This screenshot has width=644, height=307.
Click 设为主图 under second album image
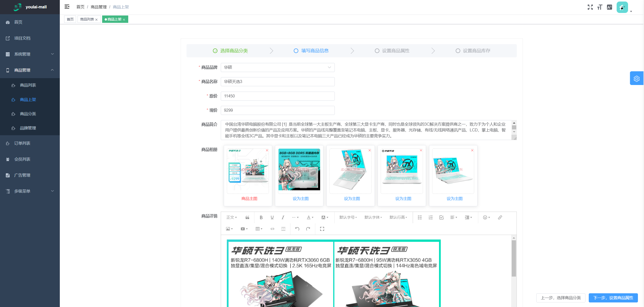pos(301,199)
